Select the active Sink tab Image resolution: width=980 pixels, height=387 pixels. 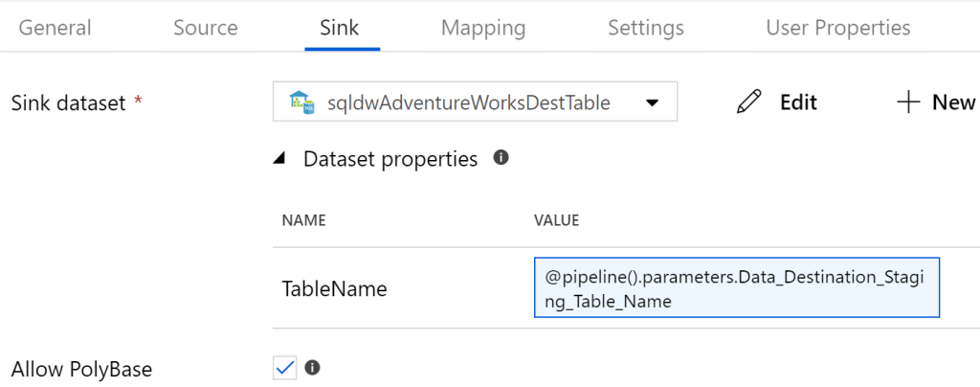coord(339,28)
